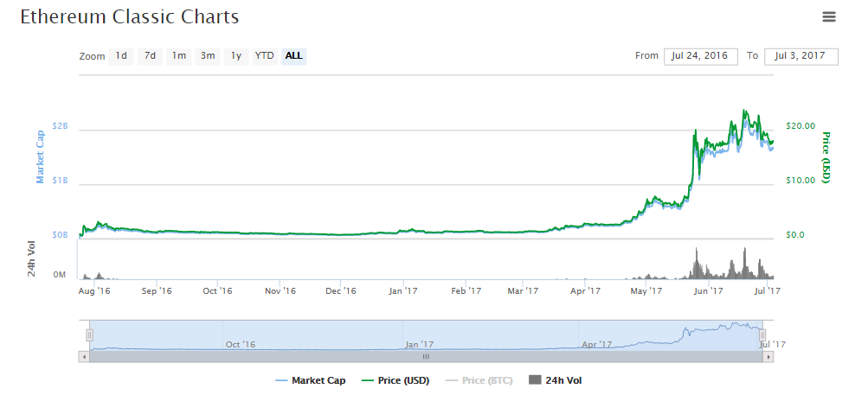This screenshot has width=868, height=395.
Task: Click the navigator left range handle
Action: tap(90, 334)
